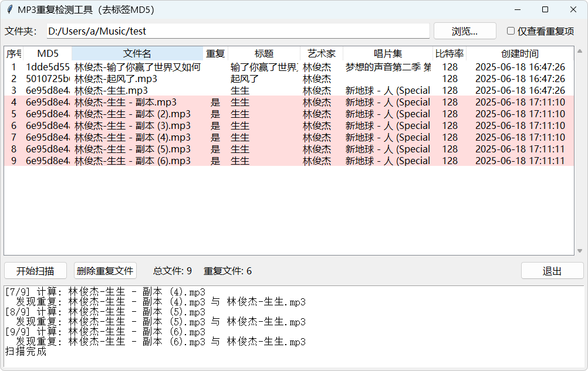Click creation time 2025-06-18 17:11:11 in row 9
Image resolution: width=588 pixels, height=371 pixels.
(520, 161)
